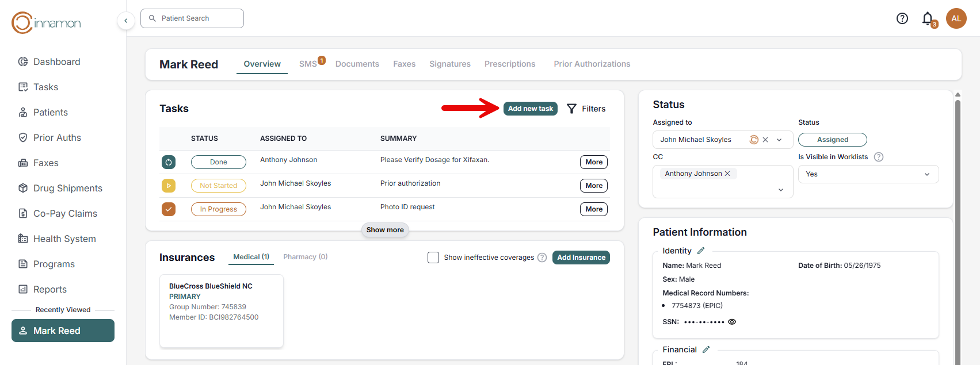Click the Add new task button

tap(530, 109)
